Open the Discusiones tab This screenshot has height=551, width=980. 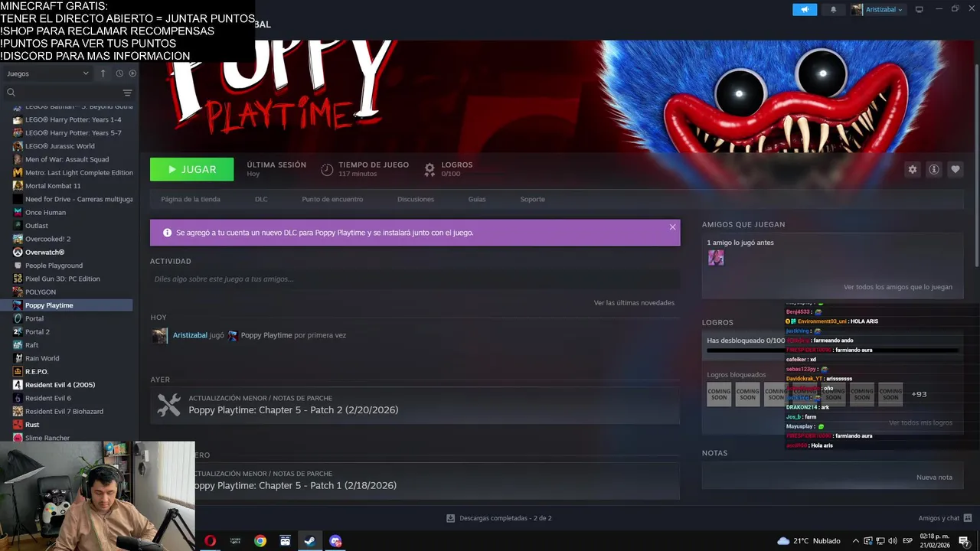416,199
